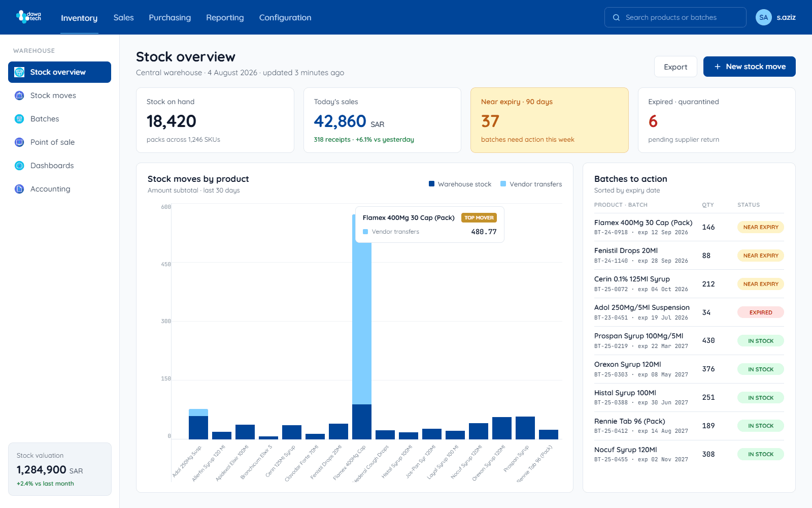Open the Near expiry 90 days card
Viewport: 812px width, 508px height.
[549, 120]
